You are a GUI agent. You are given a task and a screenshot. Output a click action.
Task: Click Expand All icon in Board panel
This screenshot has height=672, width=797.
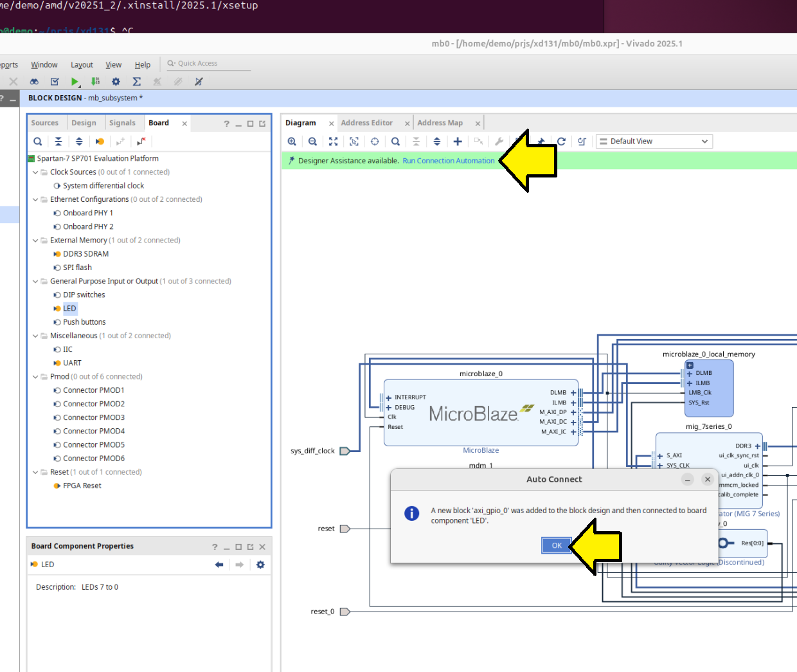click(79, 141)
